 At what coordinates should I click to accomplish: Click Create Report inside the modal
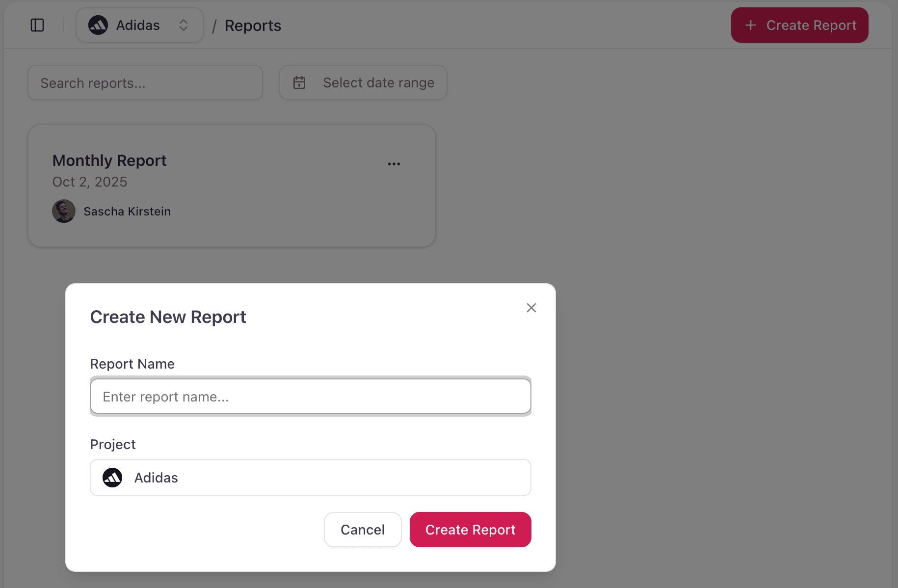click(x=470, y=530)
